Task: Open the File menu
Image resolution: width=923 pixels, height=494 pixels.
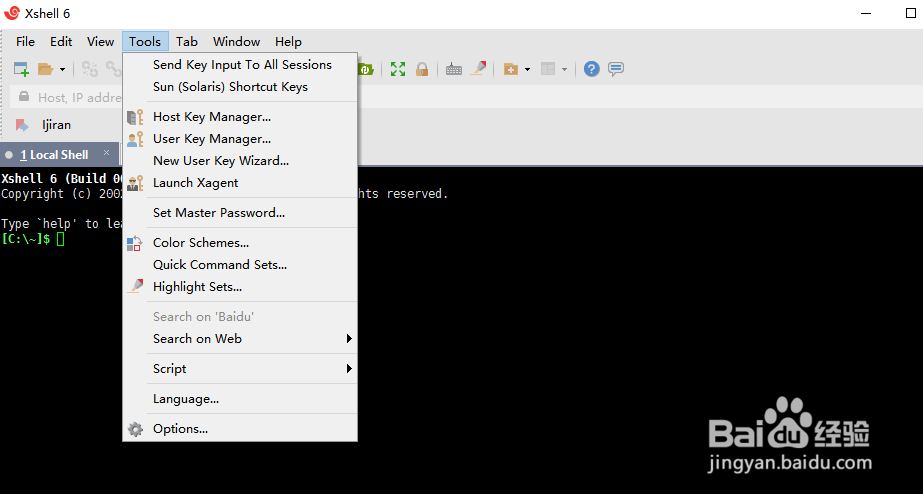Action: tap(25, 42)
